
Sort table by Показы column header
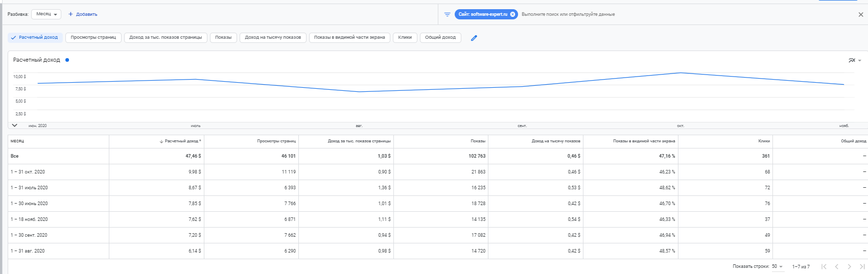click(x=478, y=141)
